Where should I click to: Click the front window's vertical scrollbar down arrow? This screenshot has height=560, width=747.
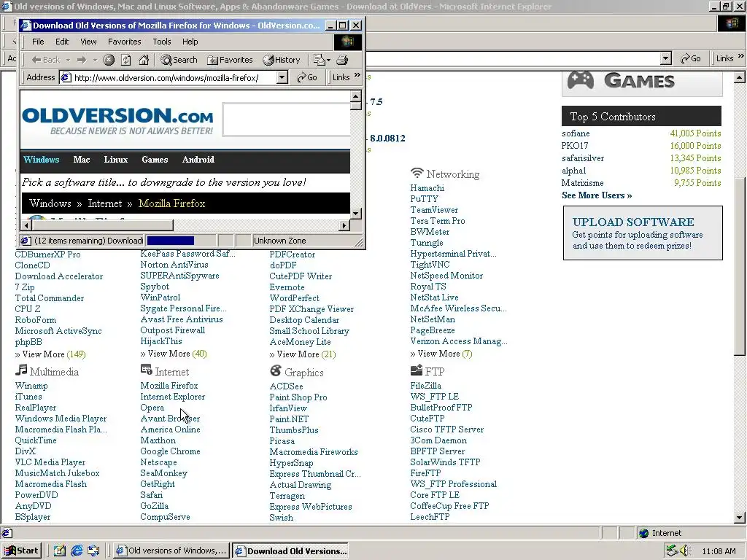355,213
